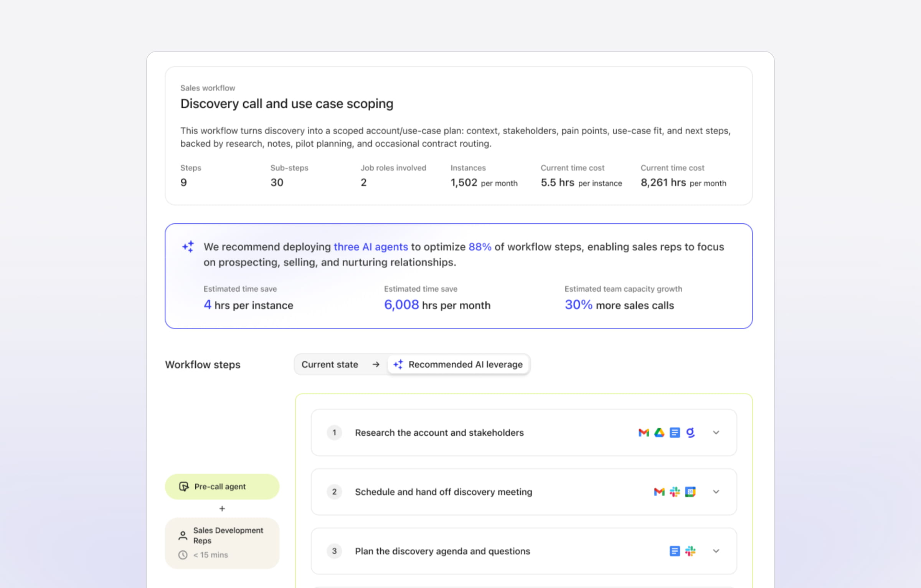Click the Instances value 1,502 per month
921x588 pixels.
[484, 182]
